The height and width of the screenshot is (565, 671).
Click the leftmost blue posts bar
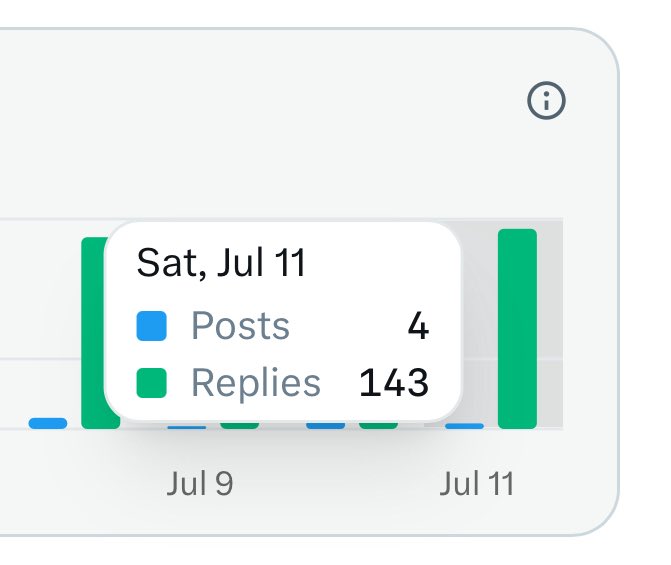[48, 423]
